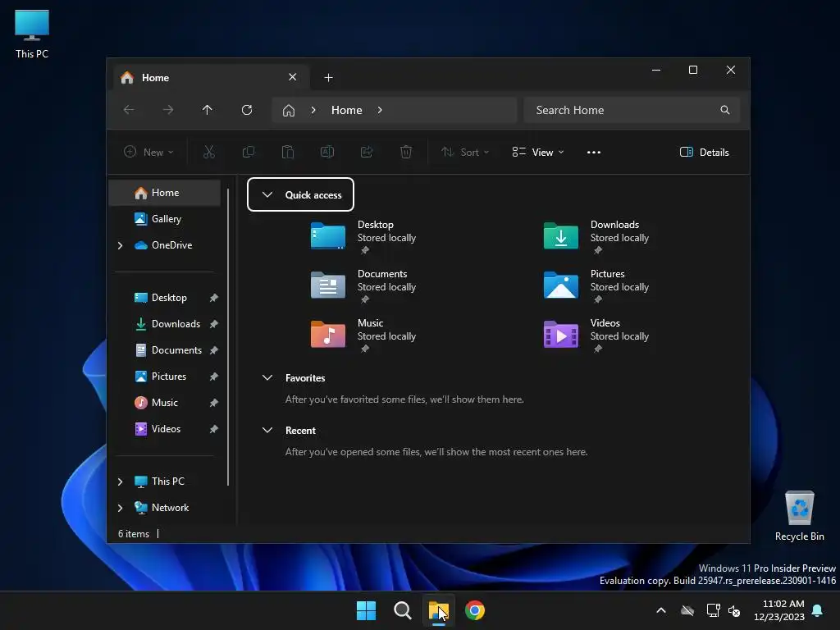The width and height of the screenshot is (840, 630).
Task: Unpin Music in the sidebar via pin icon
Action: pyautogui.click(x=214, y=403)
